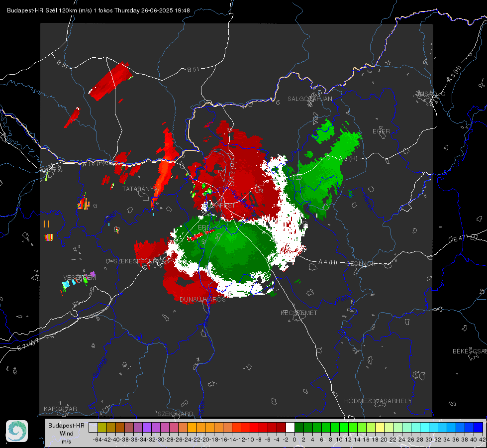Click the 'Wind' word in the legend
The width and height of the screenshot is (487, 448).
pyautogui.click(x=67, y=434)
